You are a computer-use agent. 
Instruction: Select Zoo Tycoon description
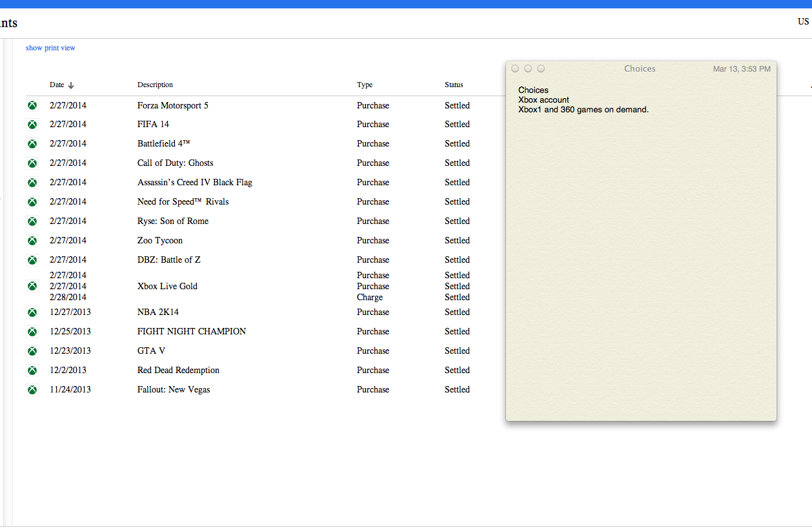160,240
